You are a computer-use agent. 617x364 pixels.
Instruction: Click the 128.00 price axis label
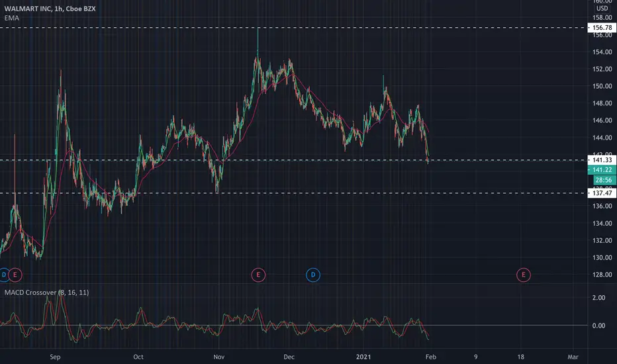coord(602,275)
